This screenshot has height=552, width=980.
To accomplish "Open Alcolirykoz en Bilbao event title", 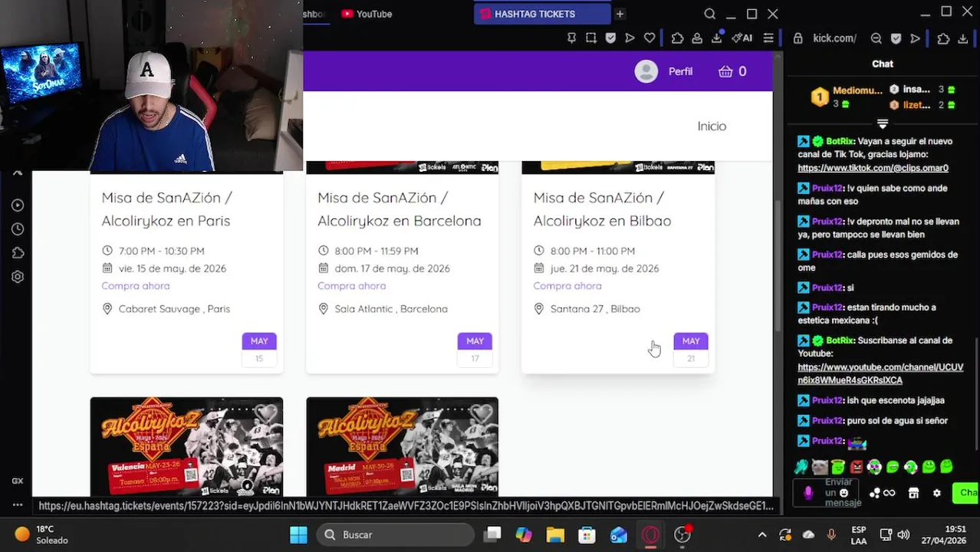I will pos(602,209).
